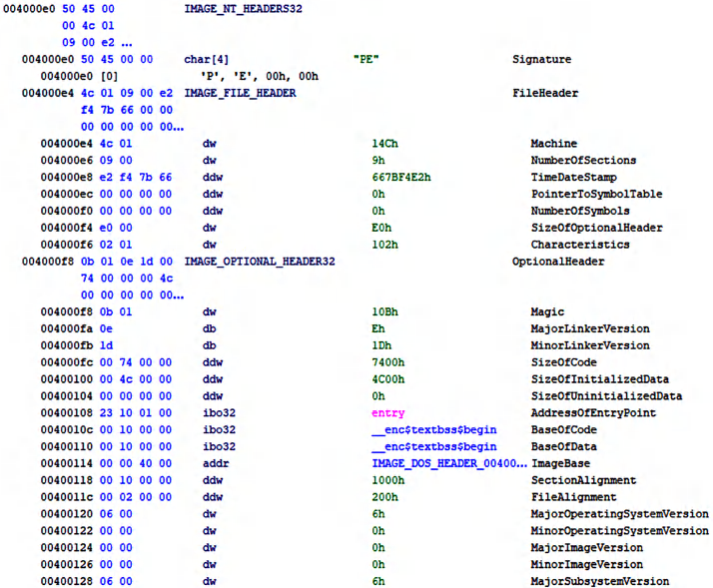Click the OptionalHeader field name
Viewport: 713px width, 588px height.
(x=558, y=262)
